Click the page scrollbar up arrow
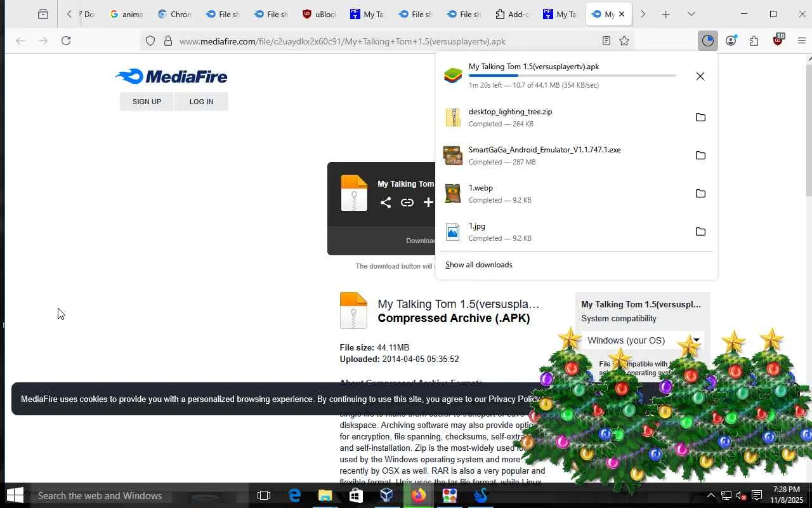The width and height of the screenshot is (812, 508). click(809, 59)
